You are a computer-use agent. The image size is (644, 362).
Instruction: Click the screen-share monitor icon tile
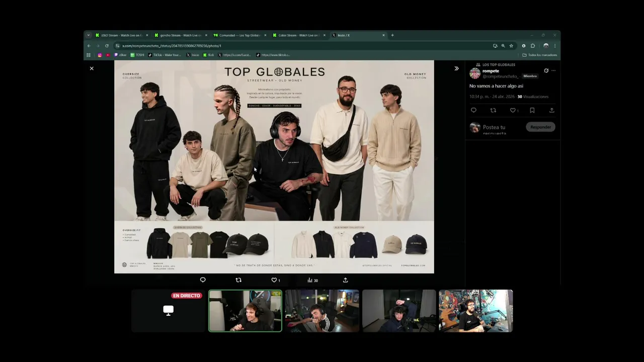click(169, 310)
